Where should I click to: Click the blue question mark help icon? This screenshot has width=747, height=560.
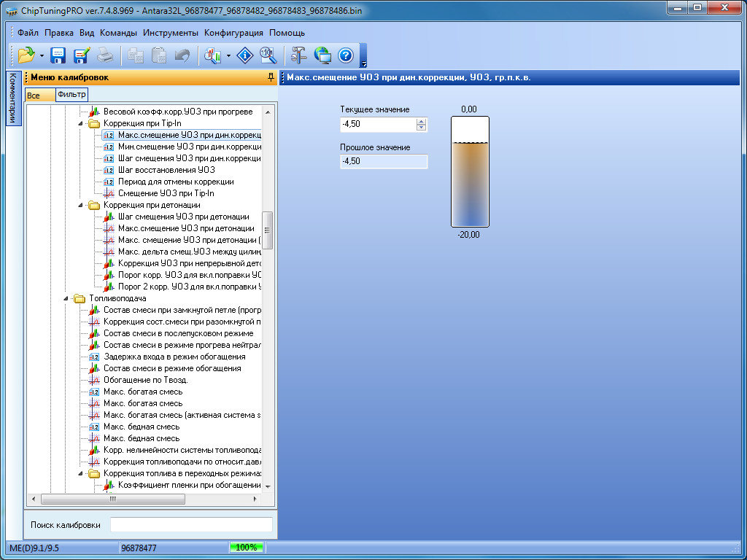[x=345, y=55]
